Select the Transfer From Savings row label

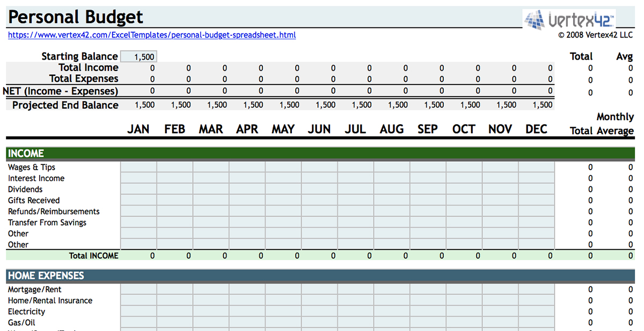pyautogui.click(x=47, y=222)
